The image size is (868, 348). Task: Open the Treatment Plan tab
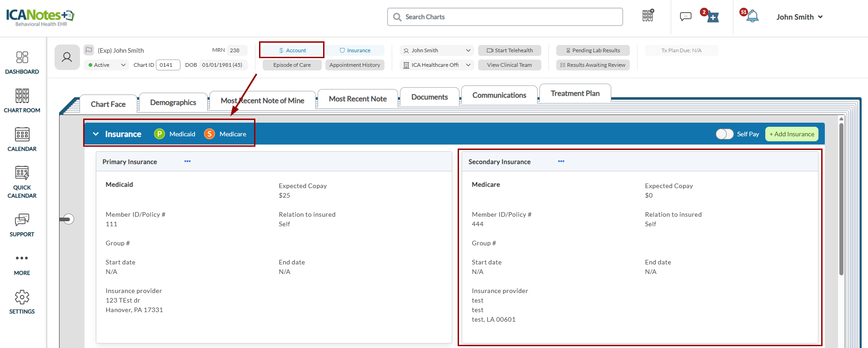[575, 94]
